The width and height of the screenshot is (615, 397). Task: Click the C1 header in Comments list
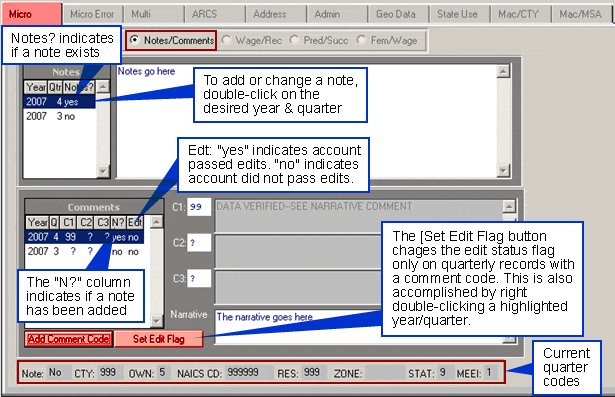(x=68, y=222)
